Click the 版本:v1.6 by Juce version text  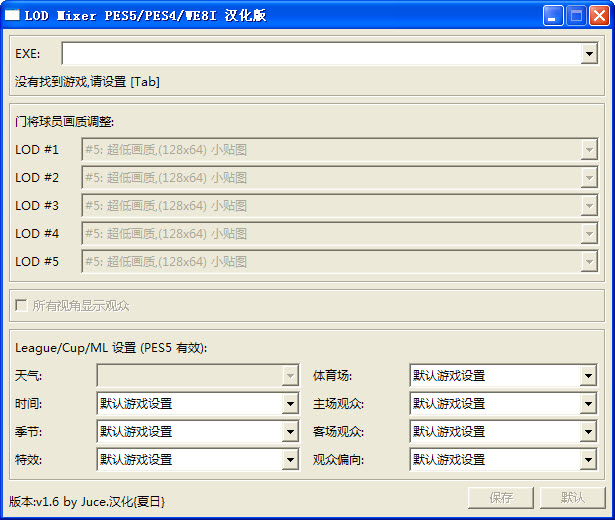point(87,502)
